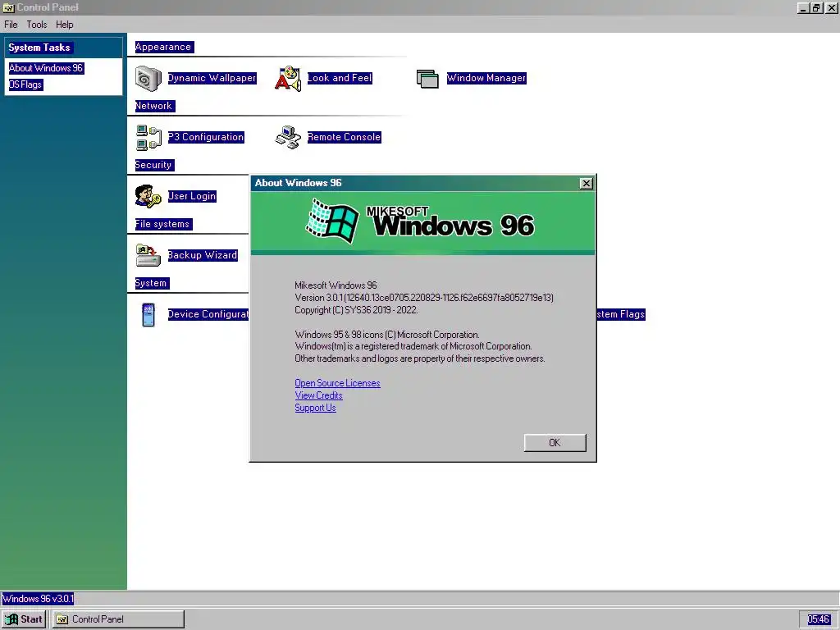840x630 pixels.
Task: Click the Remote Console label
Action: (344, 137)
